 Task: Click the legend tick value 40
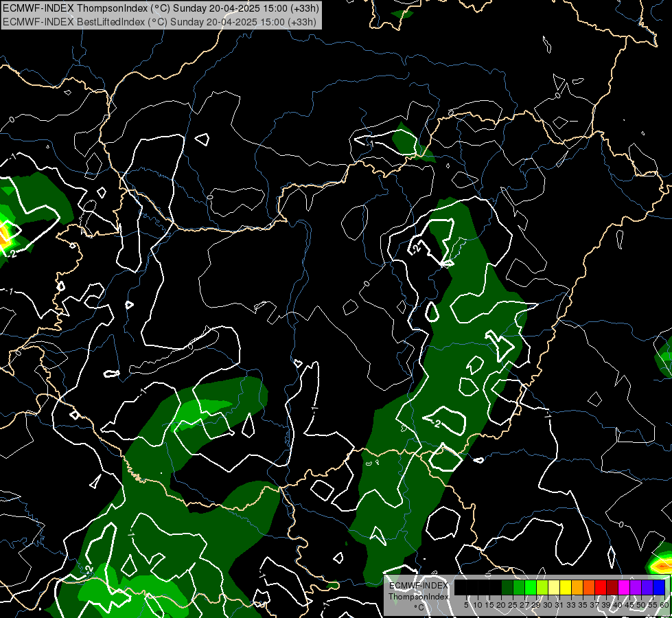(x=618, y=605)
